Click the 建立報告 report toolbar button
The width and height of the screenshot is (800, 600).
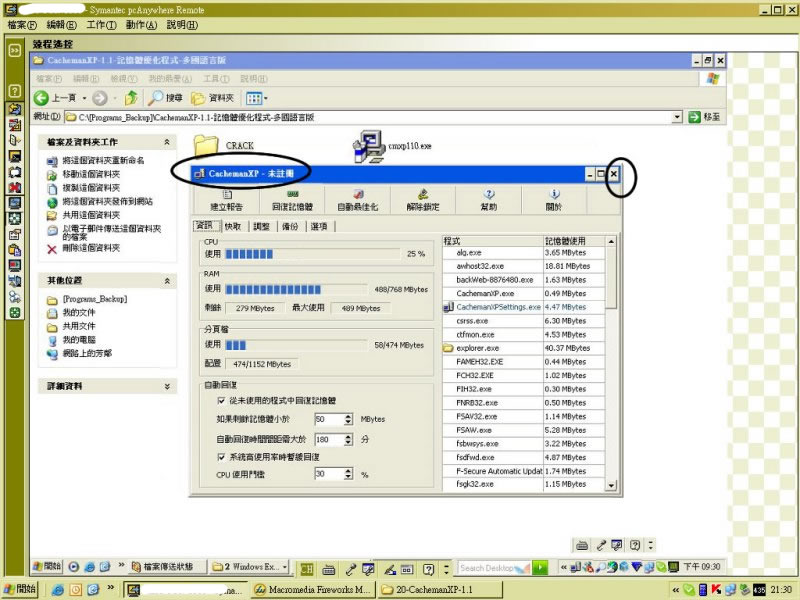(227, 200)
